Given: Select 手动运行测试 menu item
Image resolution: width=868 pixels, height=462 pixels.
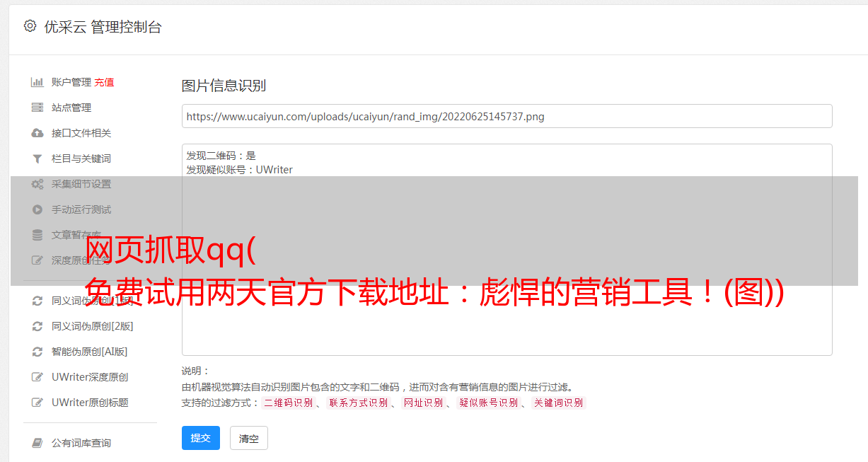Looking at the screenshot, I should pyautogui.click(x=81, y=209).
